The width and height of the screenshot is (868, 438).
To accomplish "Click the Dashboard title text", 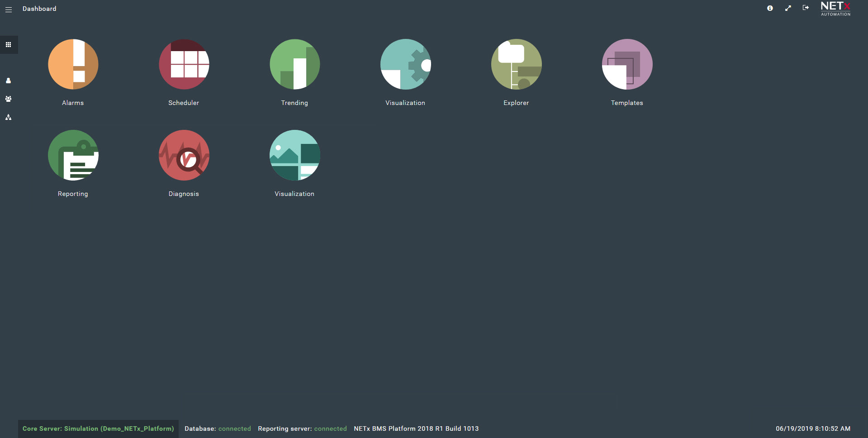I will [39, 9].
